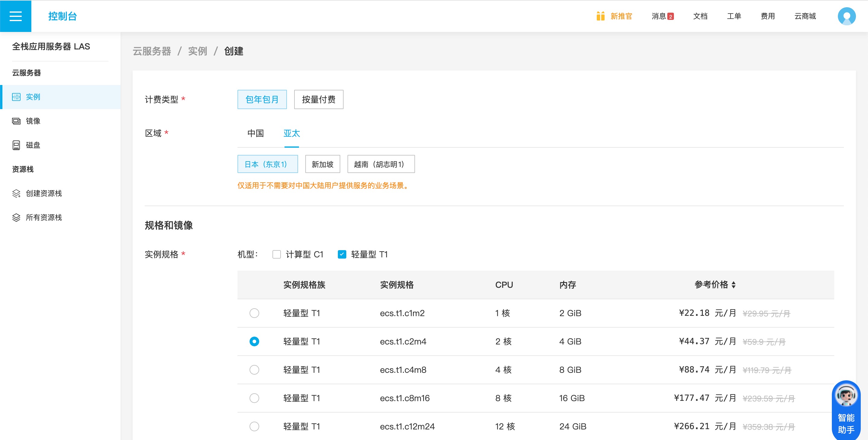Image resolution: width=868 pixels, height=440 pixels.
Task: Click the gift icon for 新推官
Action: coord(600,16)
